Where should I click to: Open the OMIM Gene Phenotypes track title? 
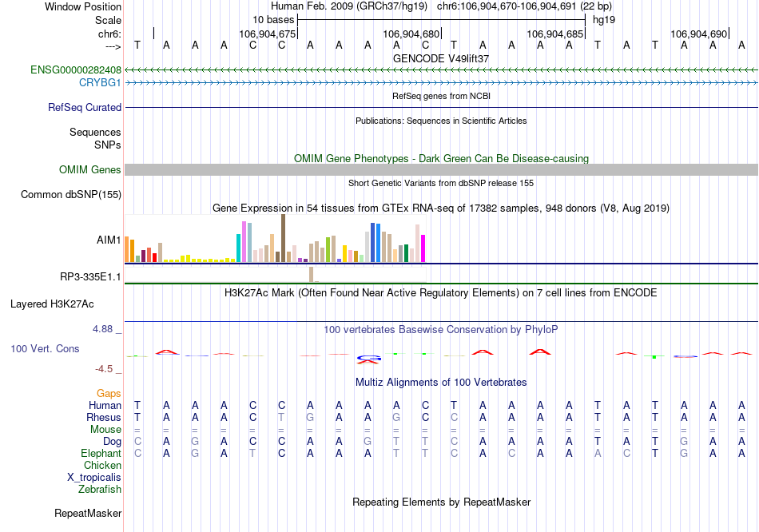[442, 159]
